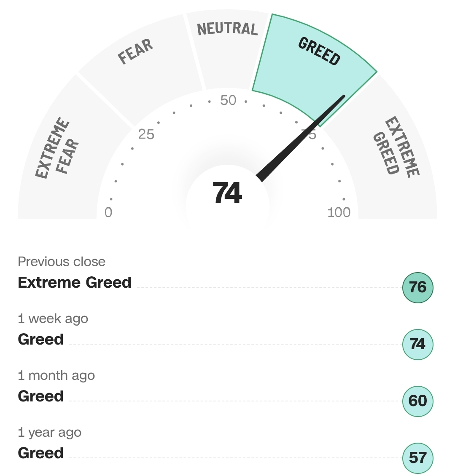Click the 0 mark on gauge
This screenshot has width=455, height=476.
(x=108, y=212)
